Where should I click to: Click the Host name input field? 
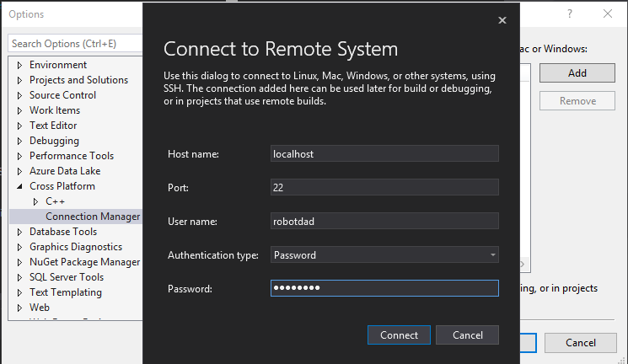384,153
